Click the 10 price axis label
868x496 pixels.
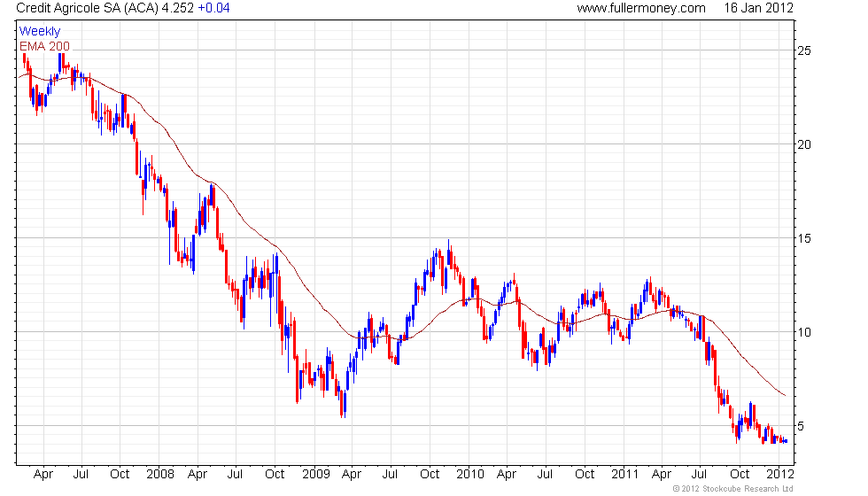point(804,333)
